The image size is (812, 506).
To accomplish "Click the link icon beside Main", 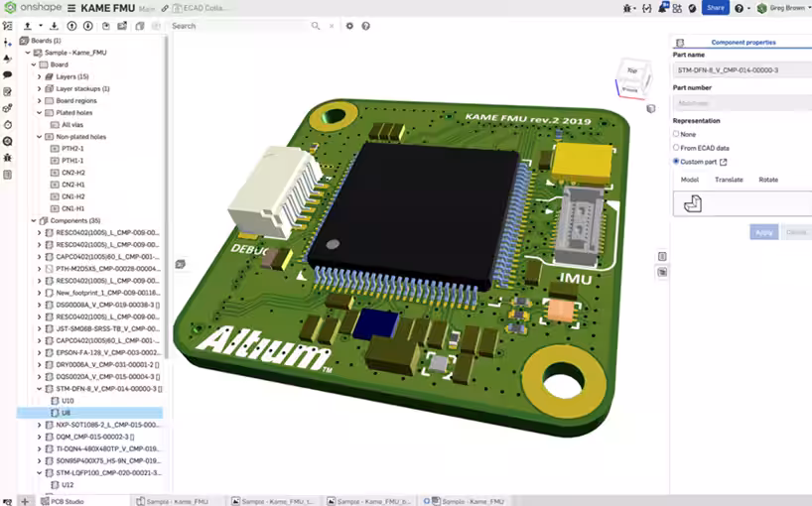I will tap(165, 8).
